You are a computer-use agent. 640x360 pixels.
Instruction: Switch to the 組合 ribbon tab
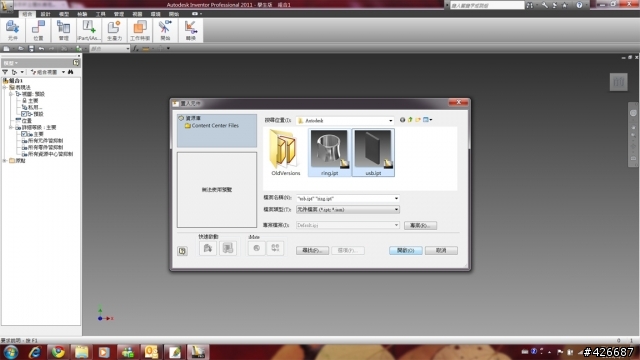coord(27,14)
